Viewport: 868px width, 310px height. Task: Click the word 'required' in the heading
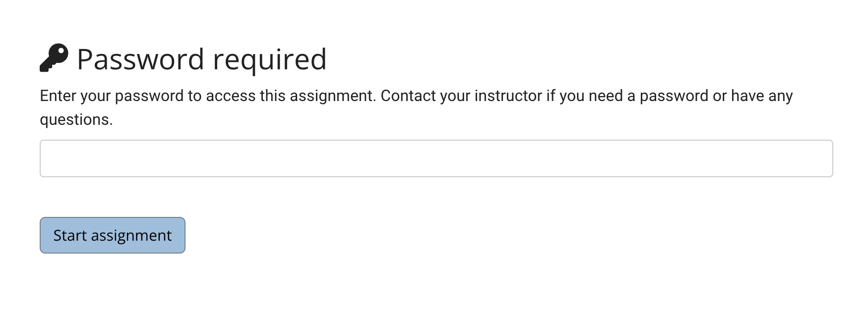(x=270, y=60)
